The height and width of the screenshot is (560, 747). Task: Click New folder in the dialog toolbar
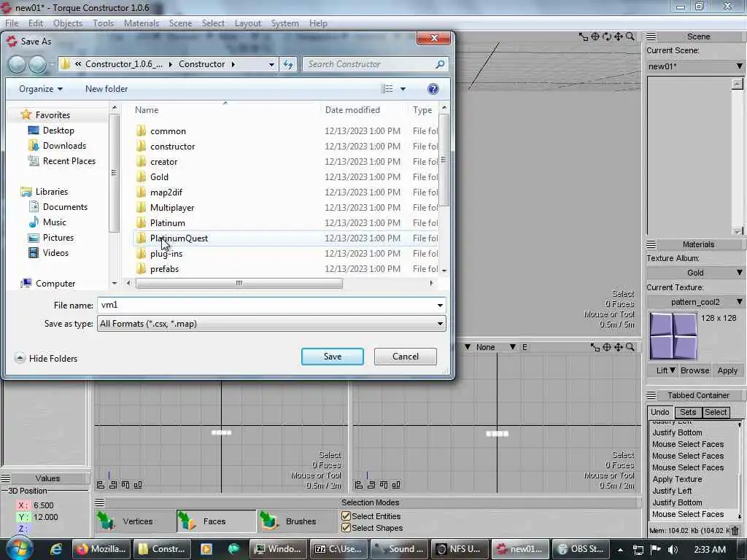(107, 89)
